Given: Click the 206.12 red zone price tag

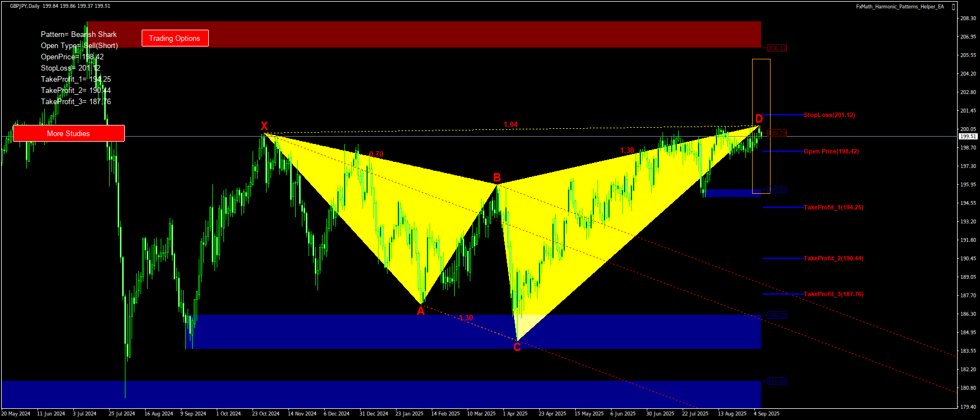Looking at the screenshot, I should pyautogui.click(x=777, y=48).
